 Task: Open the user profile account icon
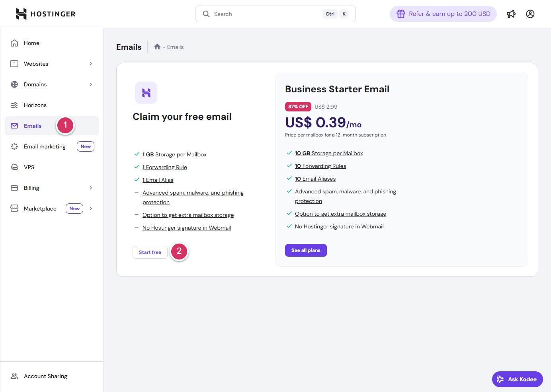pos(530,14)
